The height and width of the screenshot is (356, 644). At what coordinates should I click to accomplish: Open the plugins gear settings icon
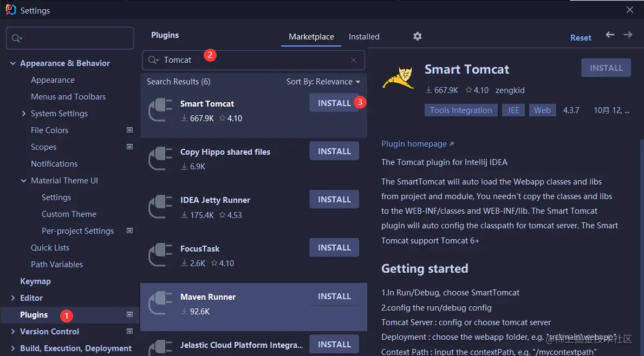[417, 36]
